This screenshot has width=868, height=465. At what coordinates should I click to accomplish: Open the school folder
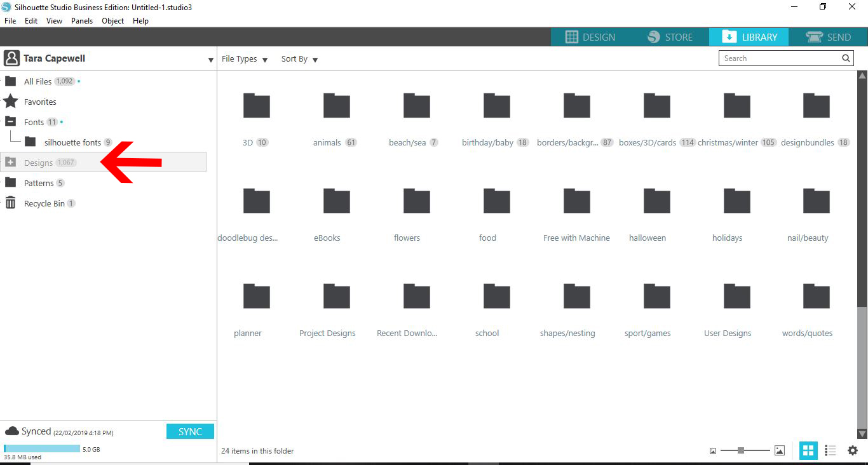(497, 296)
